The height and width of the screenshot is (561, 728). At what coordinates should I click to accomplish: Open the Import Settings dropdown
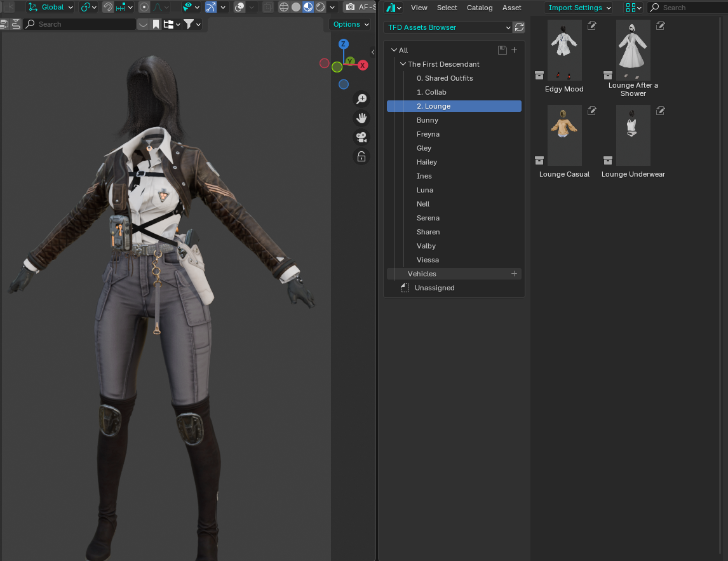pyautogui.click(x=578, y=8)
